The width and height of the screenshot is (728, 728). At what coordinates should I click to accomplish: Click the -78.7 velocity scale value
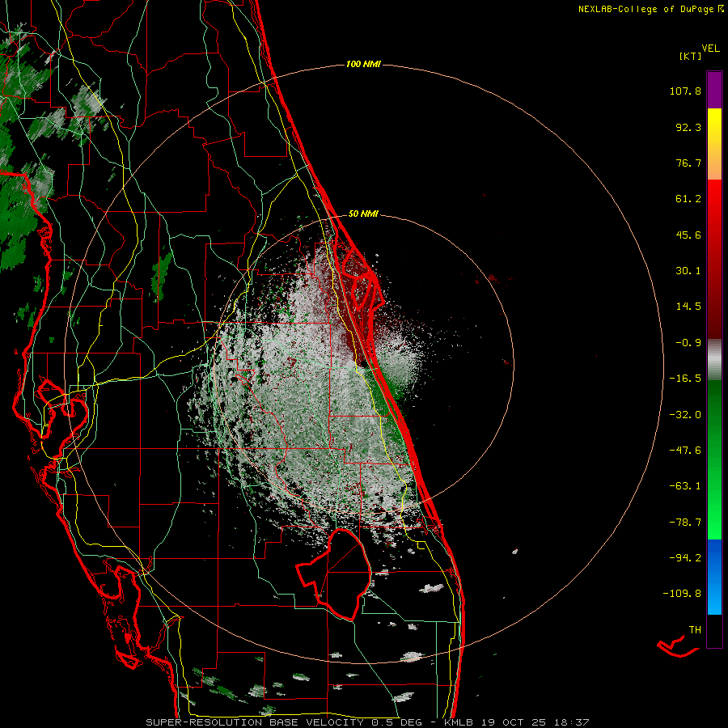[x=685, y=523]
